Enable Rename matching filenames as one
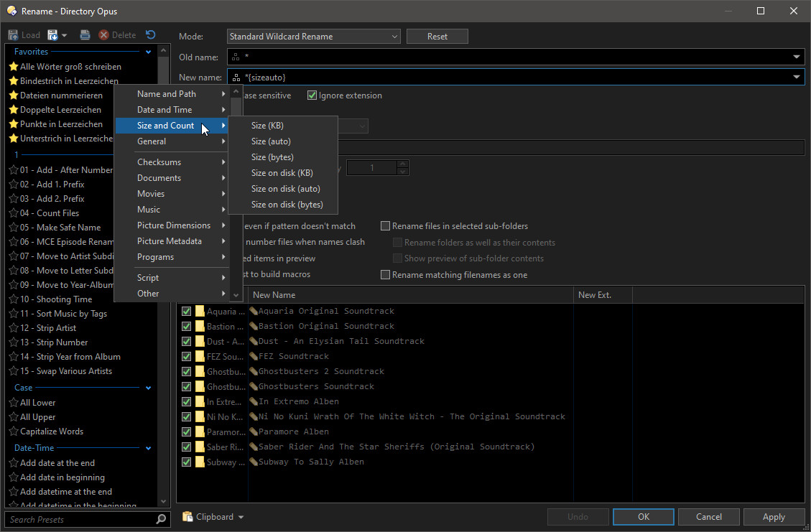811x532 pixels. [385, 274]
